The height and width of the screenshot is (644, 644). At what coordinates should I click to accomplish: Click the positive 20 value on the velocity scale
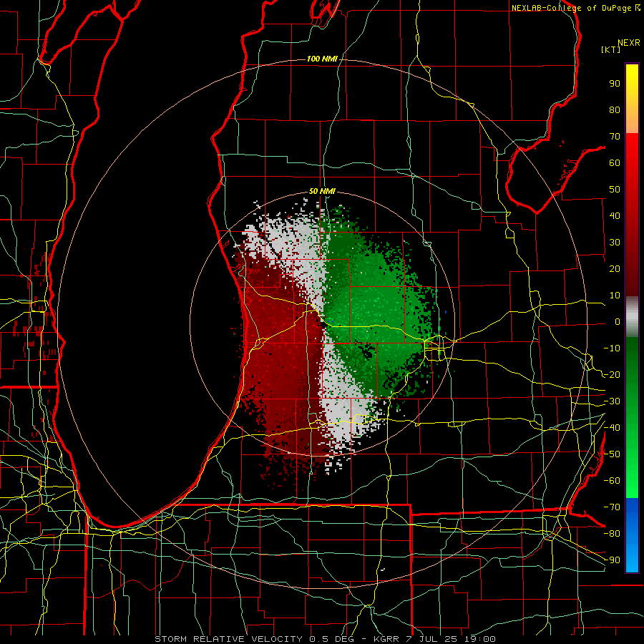[x=615, y=269]
